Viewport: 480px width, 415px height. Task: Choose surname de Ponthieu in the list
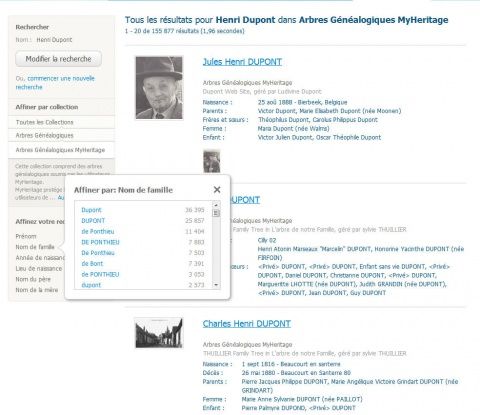point(98,231)
